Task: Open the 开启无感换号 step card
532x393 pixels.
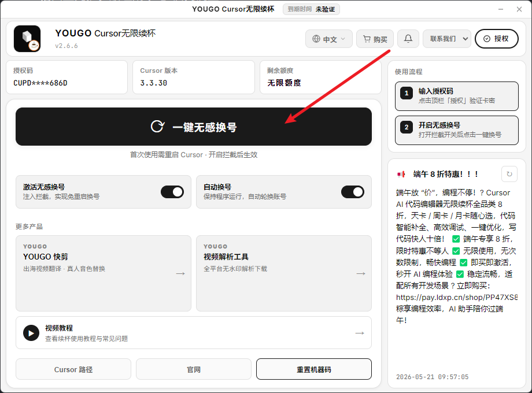Action: click(x=457, y=131)
